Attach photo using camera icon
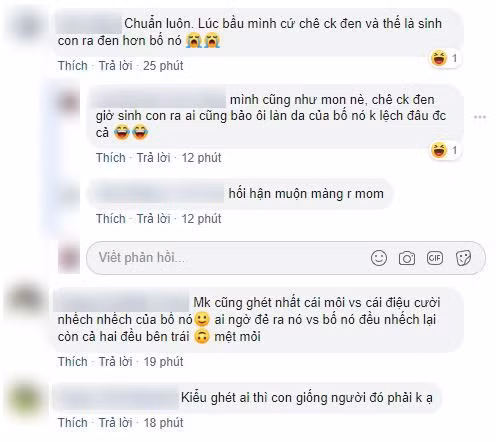This screenshot has width=496, height=442. coord(407,258)
